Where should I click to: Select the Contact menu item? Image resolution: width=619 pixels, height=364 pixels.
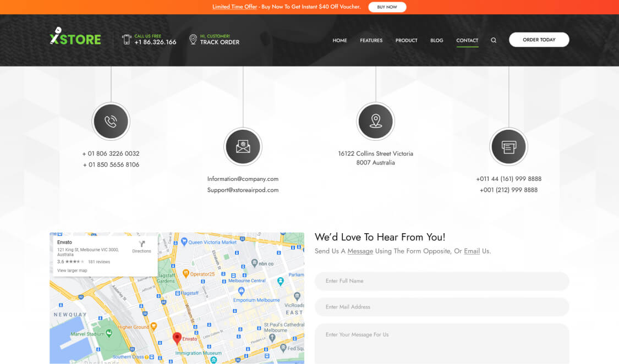[x=467, y=40]
